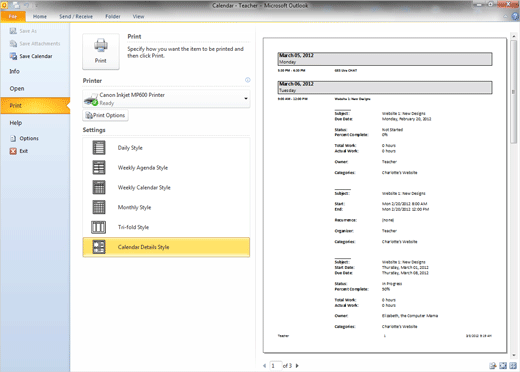
Task: Click the current page number field
Action: coord(275,366)
